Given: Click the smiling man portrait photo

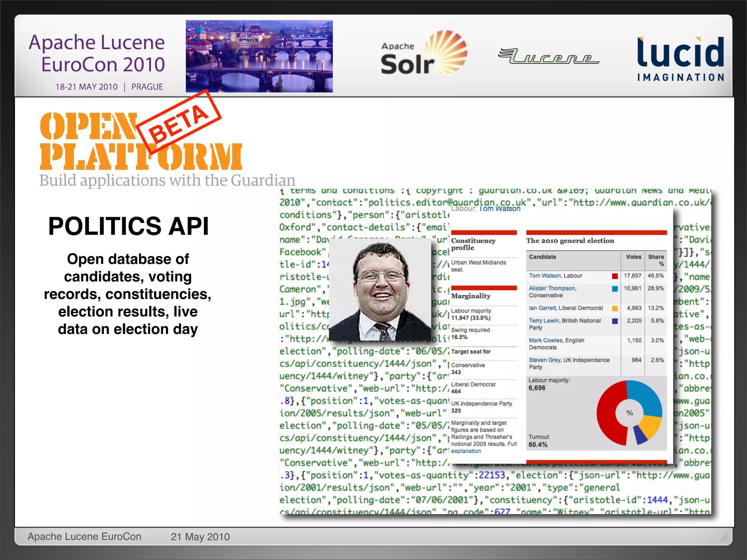Looking at the screenshot, I should click(380, 290).
